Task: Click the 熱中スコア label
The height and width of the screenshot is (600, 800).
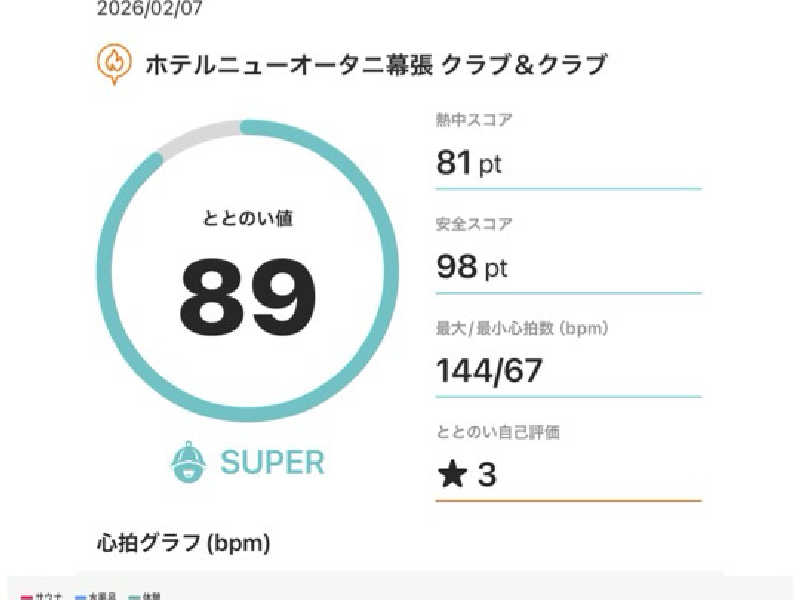Action: point(474,121)
